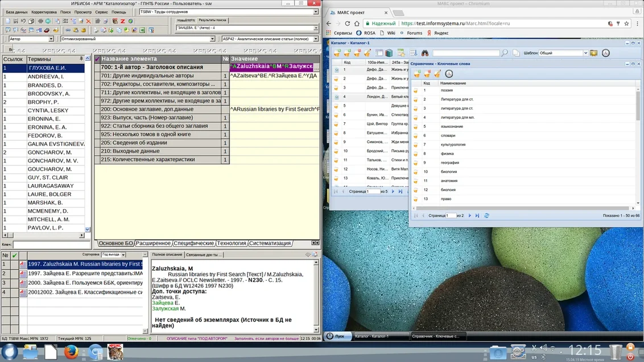Click the clock icon in Справочник toolbar
The height and width of the screenshot is (362, 644).
[x=449, y=74]
